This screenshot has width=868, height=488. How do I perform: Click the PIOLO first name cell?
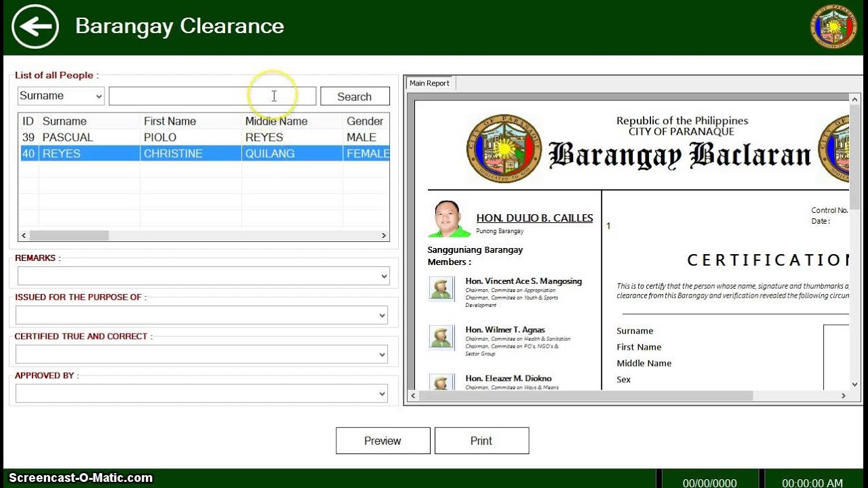(x=191, y=138)
